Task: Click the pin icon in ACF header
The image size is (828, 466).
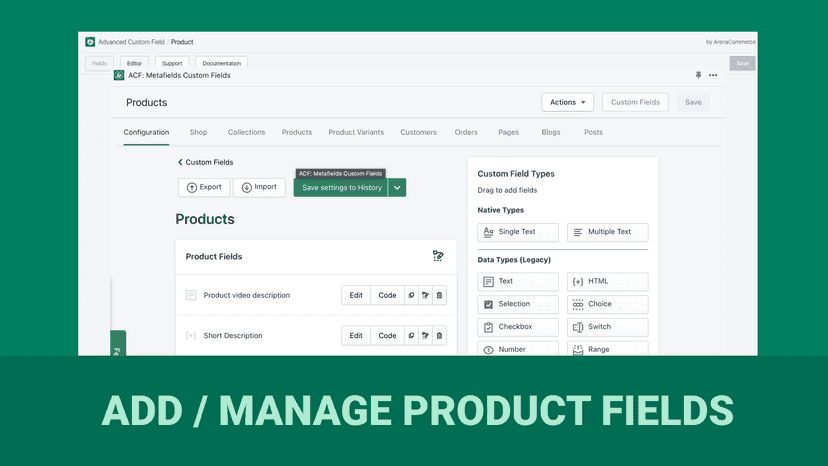Action: tap(698, 75)
